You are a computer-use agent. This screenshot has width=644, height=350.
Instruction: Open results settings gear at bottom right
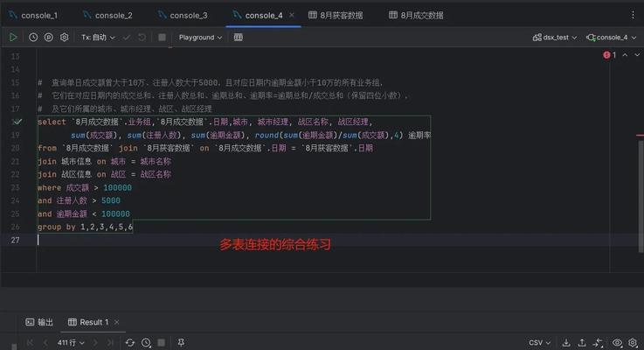(633, 343)
